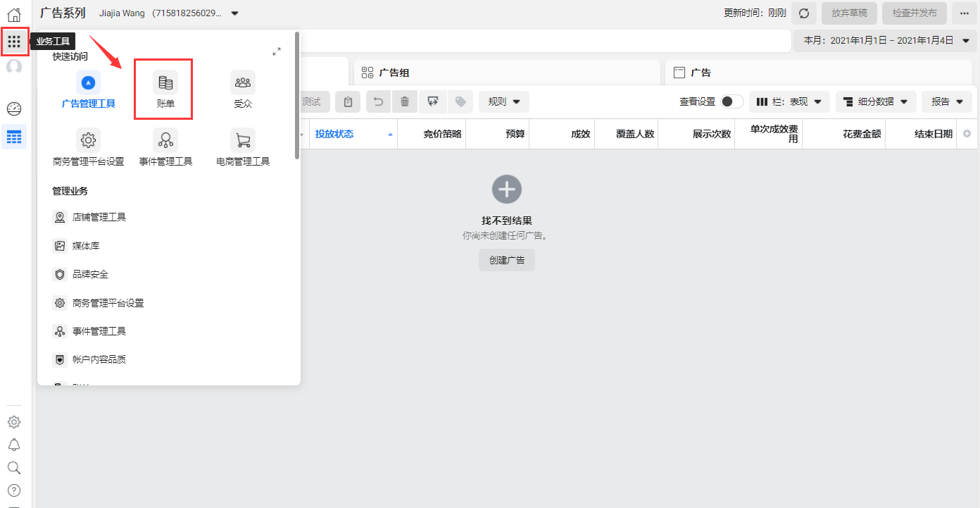Sort by the 投放状态 column header

coord(334,134)
